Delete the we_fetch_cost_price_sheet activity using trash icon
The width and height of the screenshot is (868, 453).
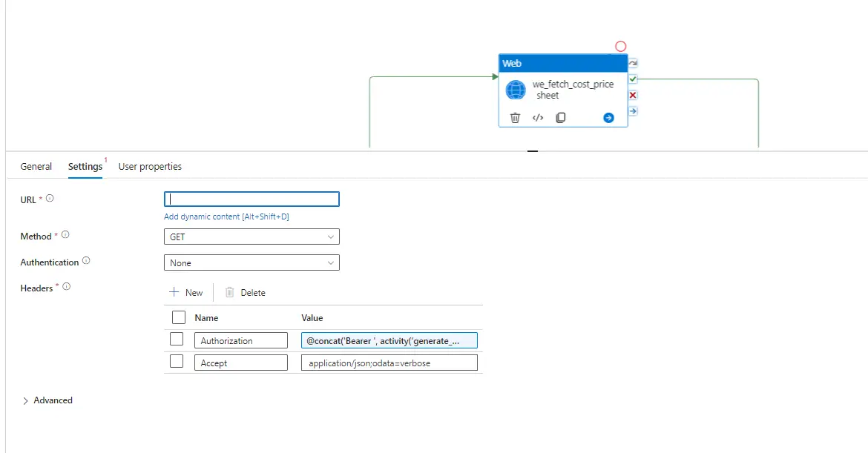click(515, 116)
